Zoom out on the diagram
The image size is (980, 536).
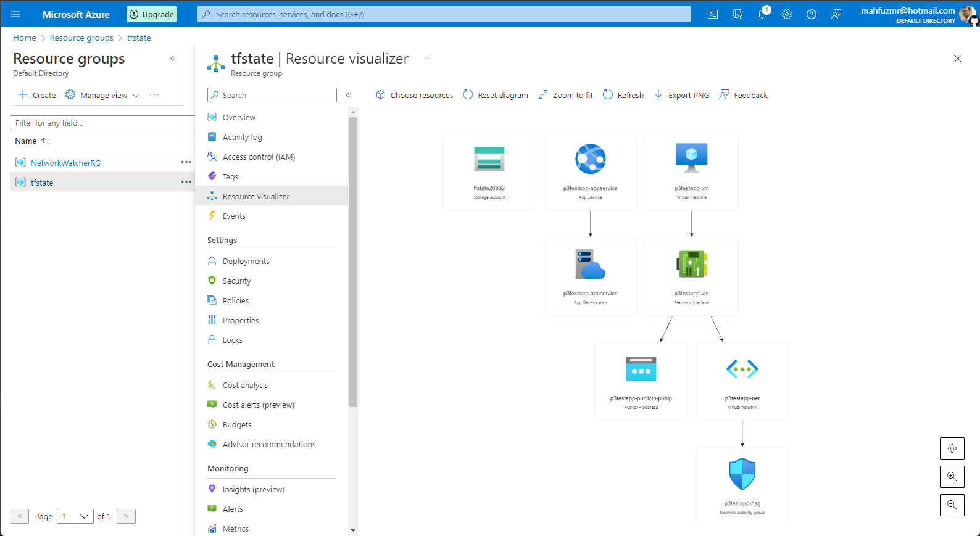coord(952,505)
